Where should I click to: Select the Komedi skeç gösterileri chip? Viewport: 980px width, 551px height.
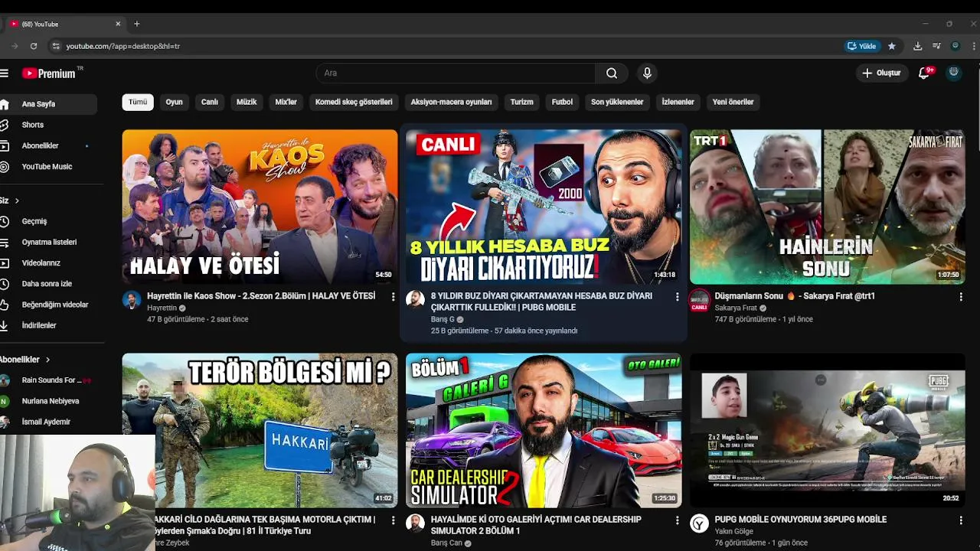tap(354, 102)
